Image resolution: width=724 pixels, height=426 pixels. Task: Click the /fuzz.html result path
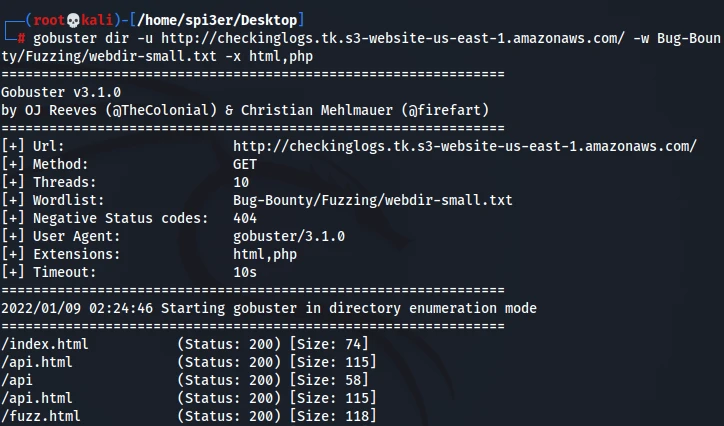click(41, 416)
